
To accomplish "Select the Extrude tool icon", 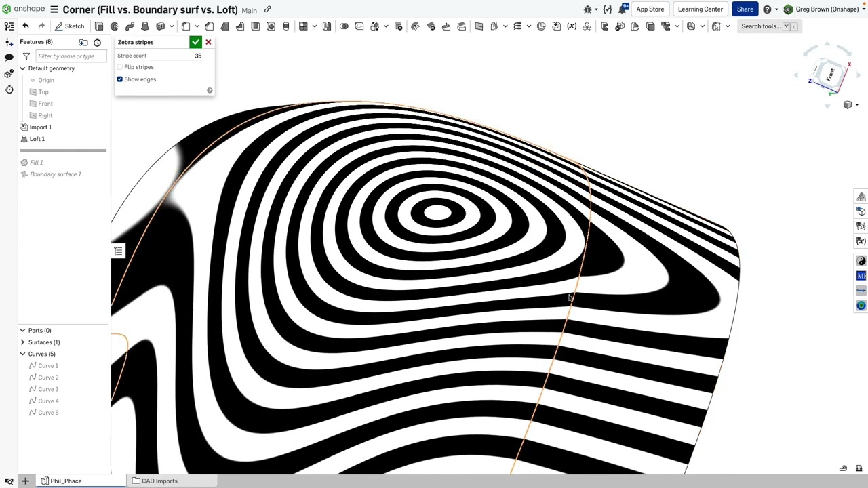I will (99, 26).
